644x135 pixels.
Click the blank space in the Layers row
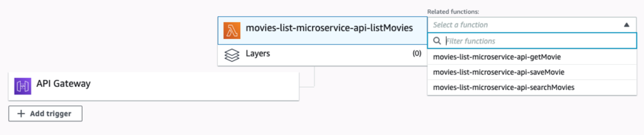point(340,55)
